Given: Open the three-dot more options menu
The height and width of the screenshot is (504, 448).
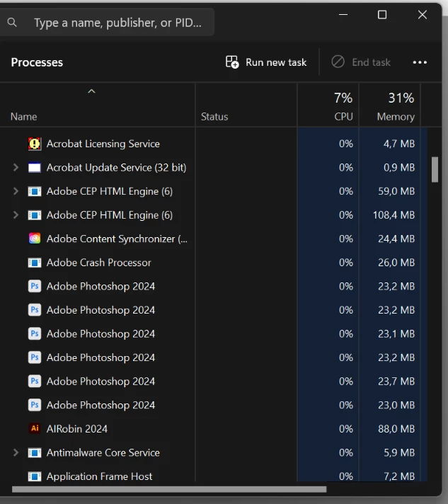Looking at the screenshot, I should click(x=420, y=62).
